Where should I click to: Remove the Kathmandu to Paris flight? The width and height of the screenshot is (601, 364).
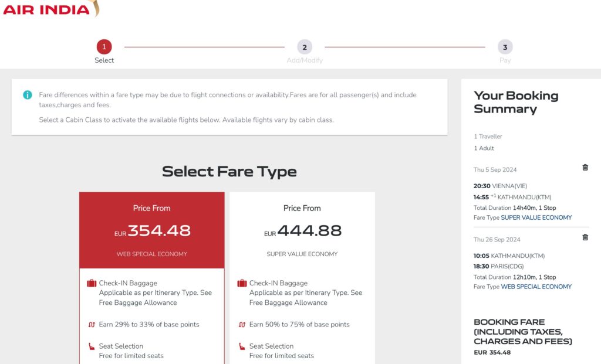[585, 237]
